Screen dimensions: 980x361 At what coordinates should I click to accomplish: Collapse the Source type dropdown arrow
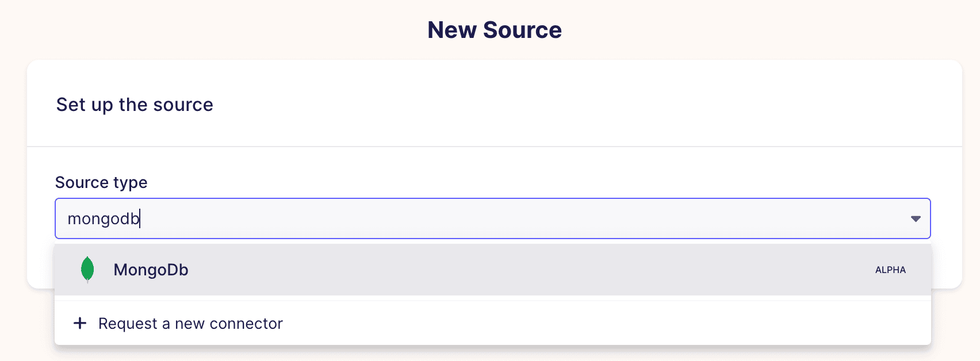[x=916, y=219]
